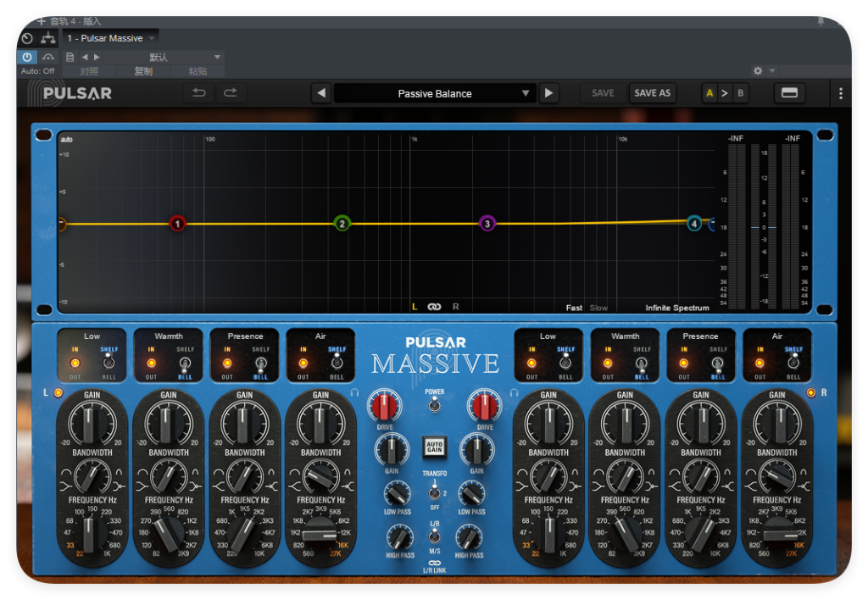Click left Warmth BANDWIDTH knob
868x600 pixels.
(x=169, y=475)
